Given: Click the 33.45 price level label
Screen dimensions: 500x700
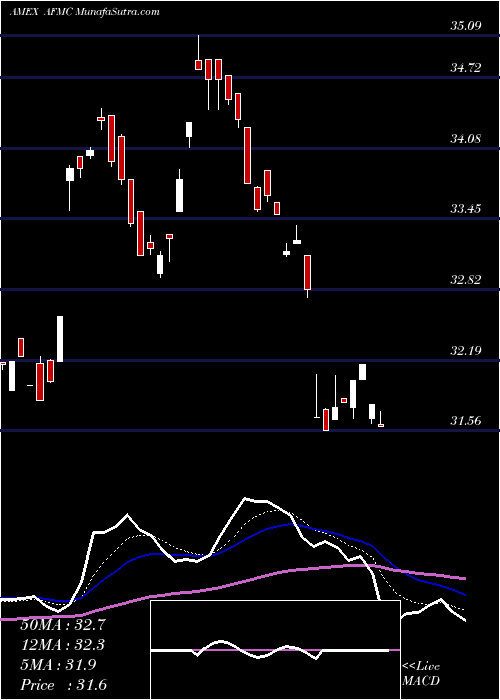Looking at the screenshot, I should [465, 209].
